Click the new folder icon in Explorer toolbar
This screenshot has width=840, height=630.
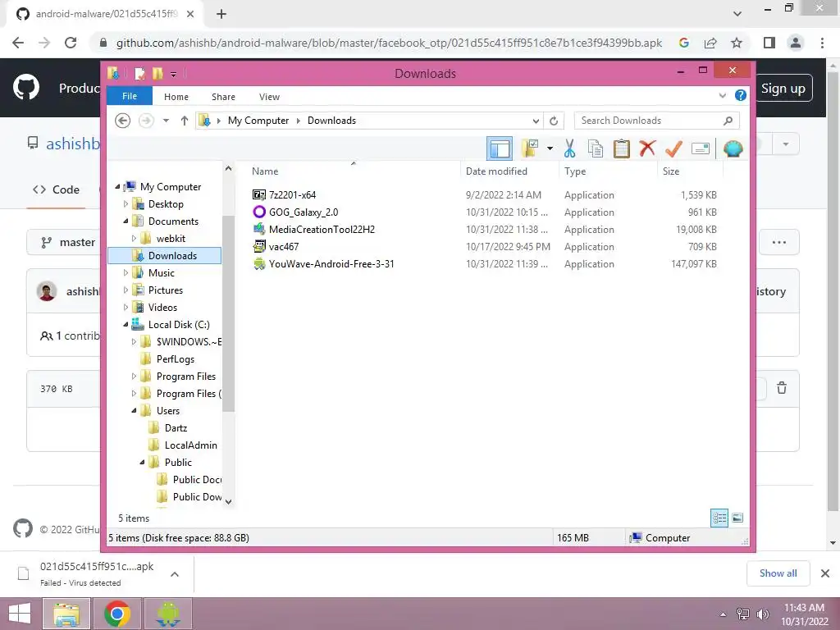click(x=530, y=148)
